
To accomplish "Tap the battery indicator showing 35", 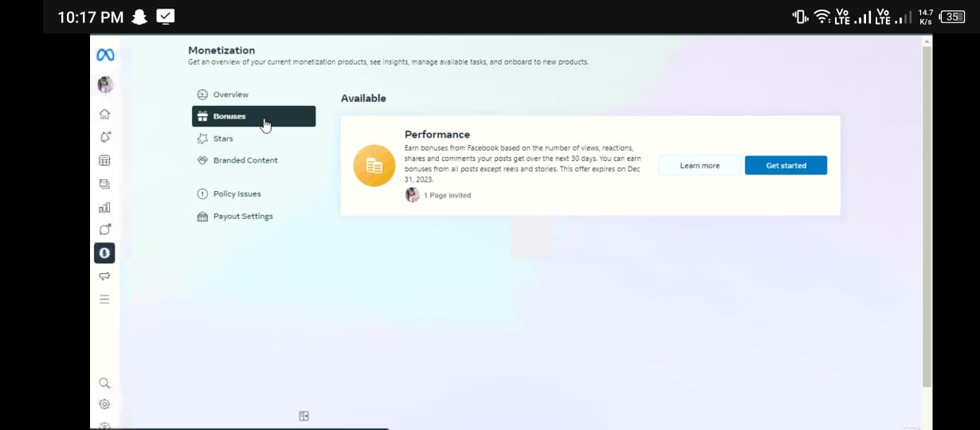I will pos(953,17).
